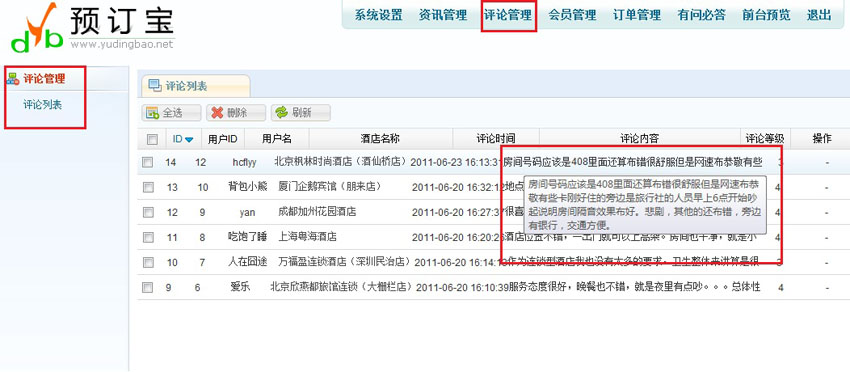Click the 用户ID column header
This screenshot has height=372, width=850.
pos(222,139)
